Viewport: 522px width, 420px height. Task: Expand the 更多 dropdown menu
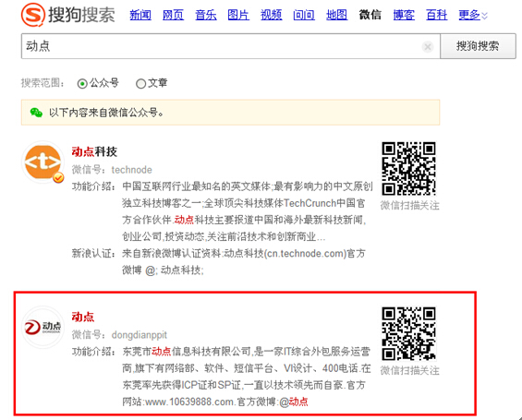(473, 15)
